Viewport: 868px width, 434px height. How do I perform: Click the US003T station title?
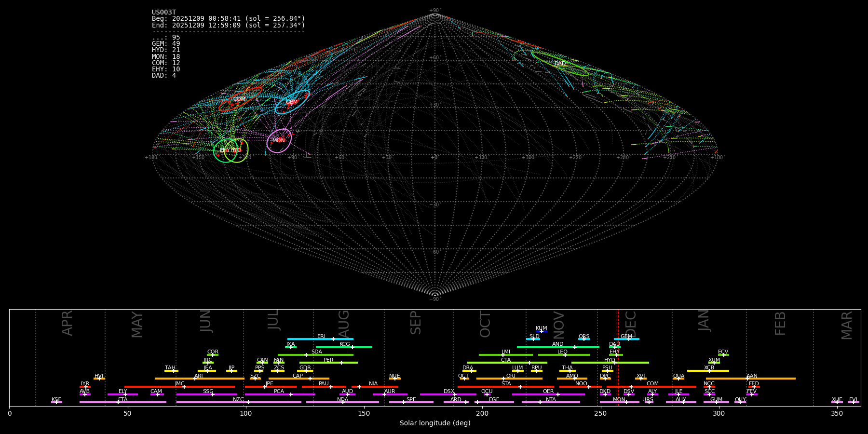click(164, 13)
